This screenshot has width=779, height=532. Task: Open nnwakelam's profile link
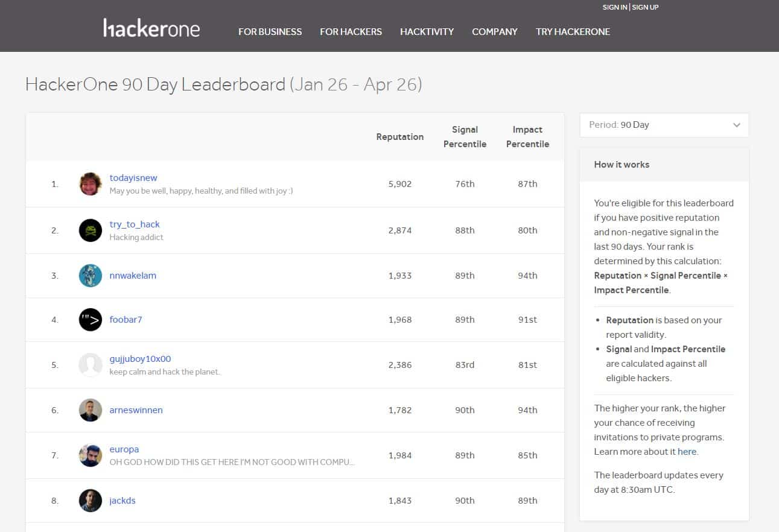[133, 276]
